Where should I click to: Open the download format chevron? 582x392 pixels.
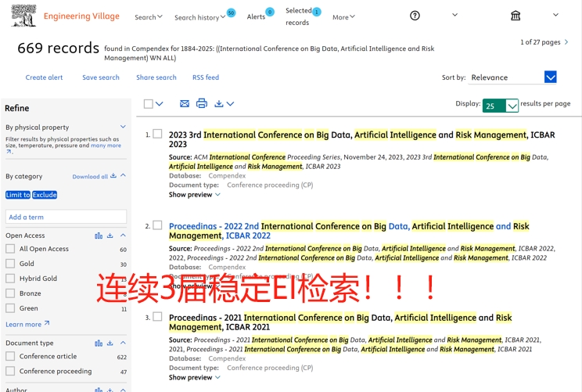[x=230, y=104]
